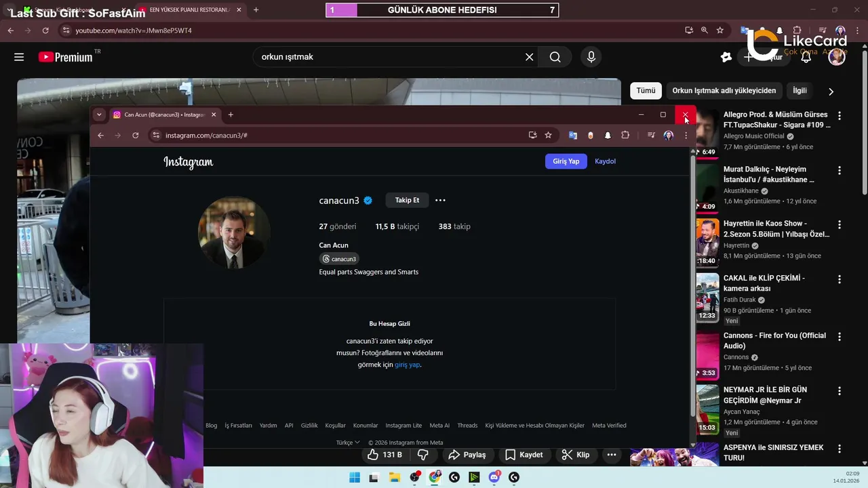
Task: Click the ASPENYA ile SINIRSIZ YEMEK TURU title
Action: coord(774,453)
